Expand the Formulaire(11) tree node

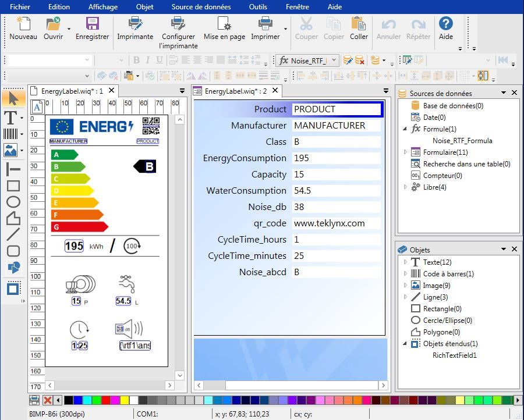pyautogui.click(x=406, y=152)
